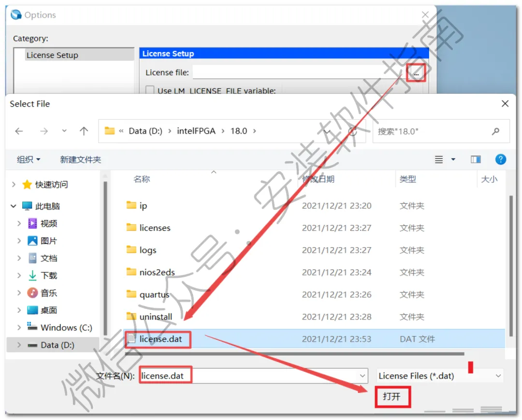
Task: Change view layout icon
Action: [439, 160]
